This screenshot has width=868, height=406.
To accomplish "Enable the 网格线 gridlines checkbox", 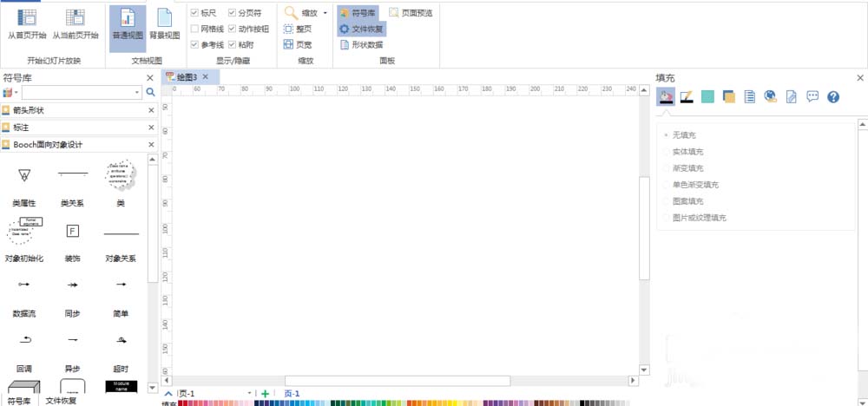I will click(194, 29).
